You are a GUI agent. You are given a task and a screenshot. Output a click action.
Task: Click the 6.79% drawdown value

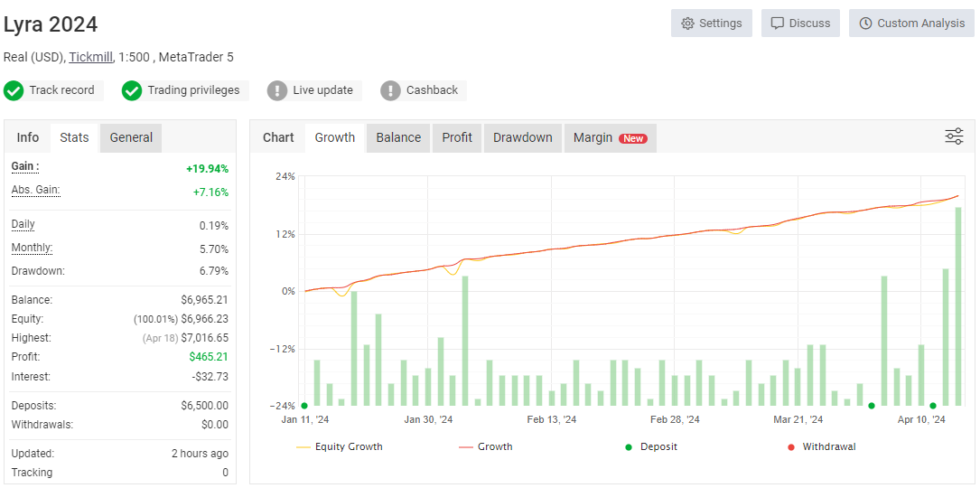214,271
